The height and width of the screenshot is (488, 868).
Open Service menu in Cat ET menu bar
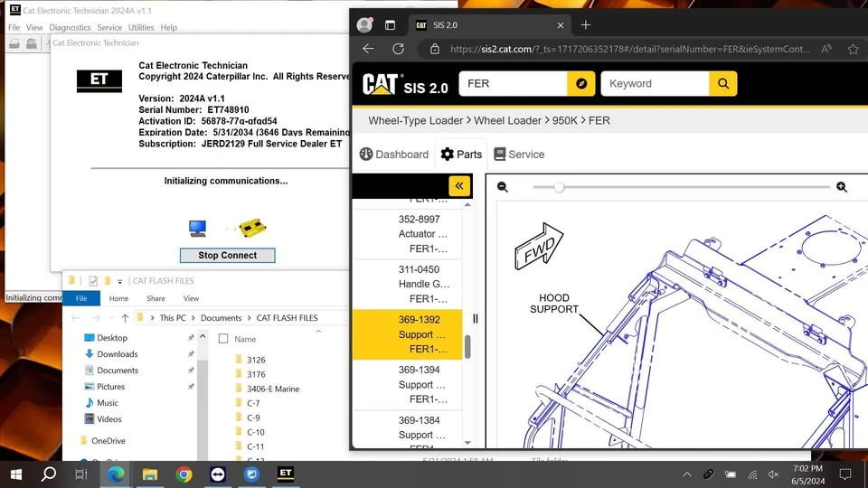click(x=109, y=27)
